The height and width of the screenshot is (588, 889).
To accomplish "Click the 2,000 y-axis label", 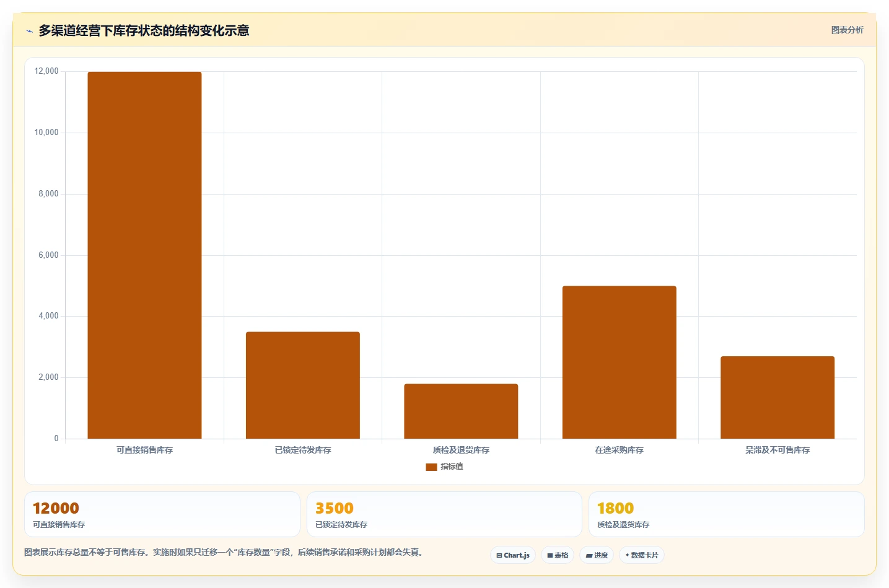I will pyautogui.click(x=48, y=377).
